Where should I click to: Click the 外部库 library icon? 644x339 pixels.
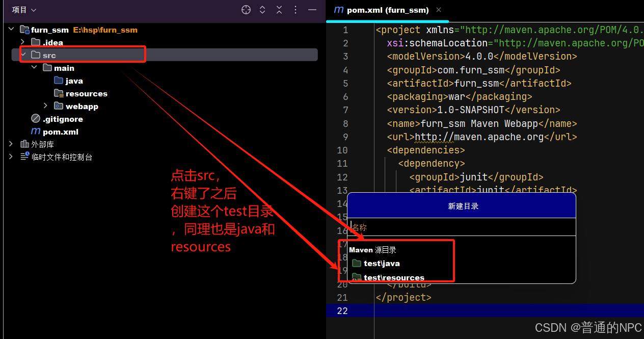click(x=24, y=144)
